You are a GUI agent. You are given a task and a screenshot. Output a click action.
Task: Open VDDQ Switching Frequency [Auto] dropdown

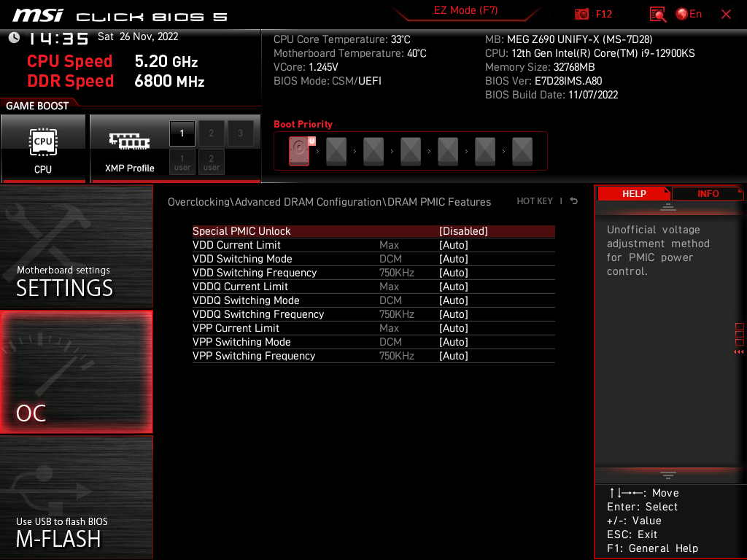[454, 314]
